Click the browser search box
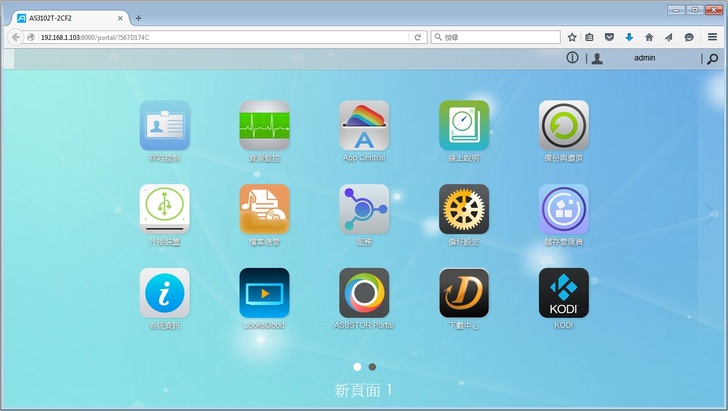Image resolution: width=728 pixels, height=411 pixels. [x=495, y=37]
